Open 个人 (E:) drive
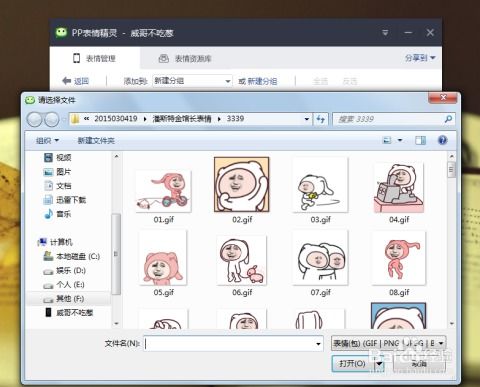This screenshot has width=480, height=387. (x=64, y=285)
